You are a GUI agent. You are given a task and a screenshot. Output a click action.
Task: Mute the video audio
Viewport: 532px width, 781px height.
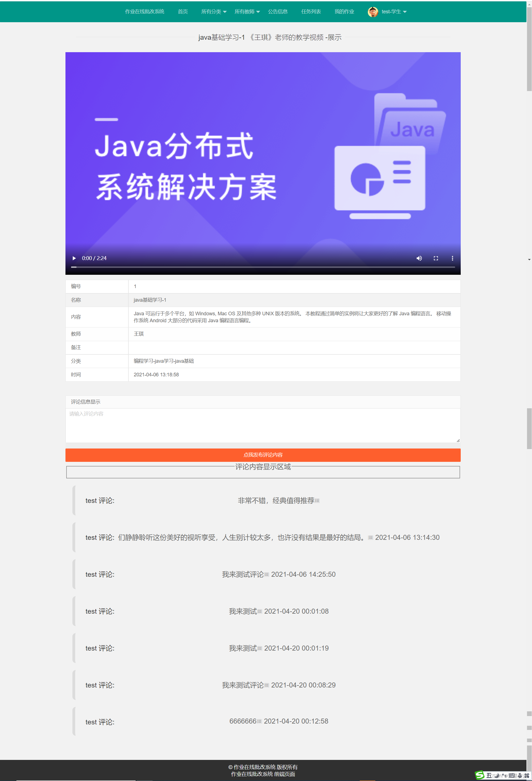tap(419, 258)
